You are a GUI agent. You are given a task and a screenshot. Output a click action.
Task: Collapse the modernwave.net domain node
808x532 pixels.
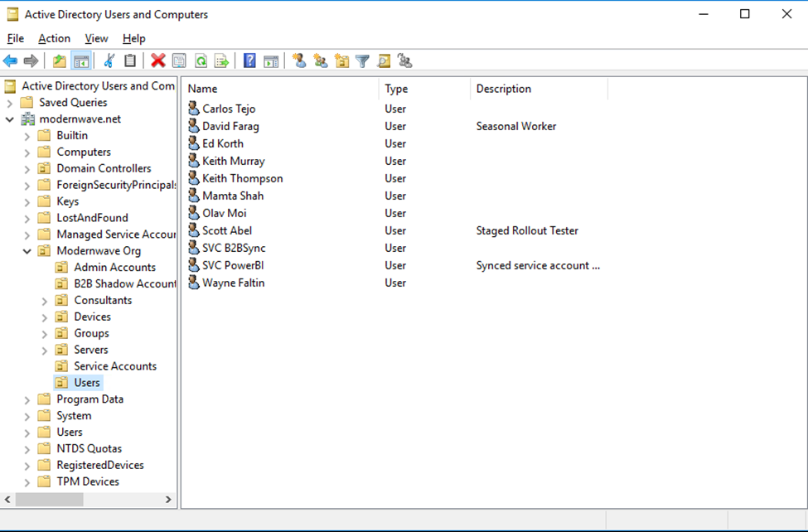click(x=9, y=119)
